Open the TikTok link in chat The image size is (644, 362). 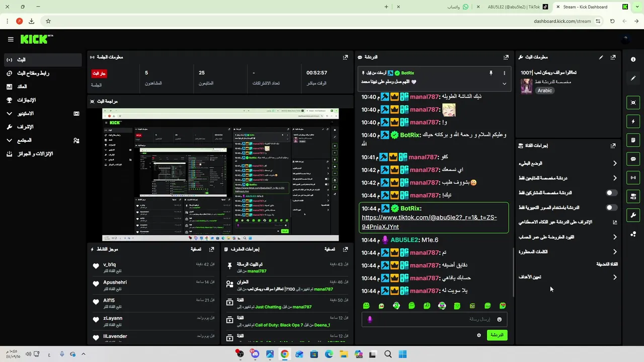[429, 222]
